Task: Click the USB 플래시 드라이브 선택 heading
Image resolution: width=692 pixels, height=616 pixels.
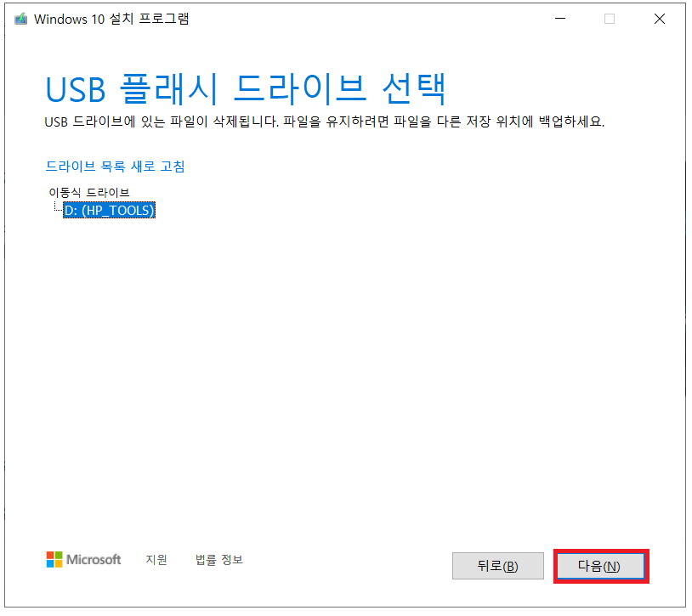Action: pos(246,89)
